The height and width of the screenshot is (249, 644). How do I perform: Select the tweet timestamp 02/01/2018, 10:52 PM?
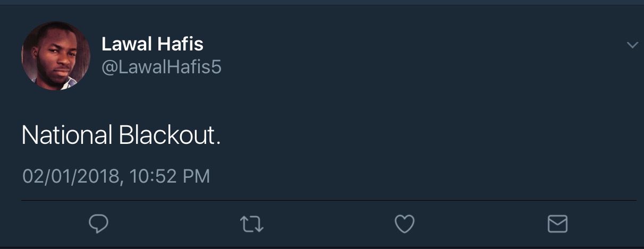(x=116, y=176)
